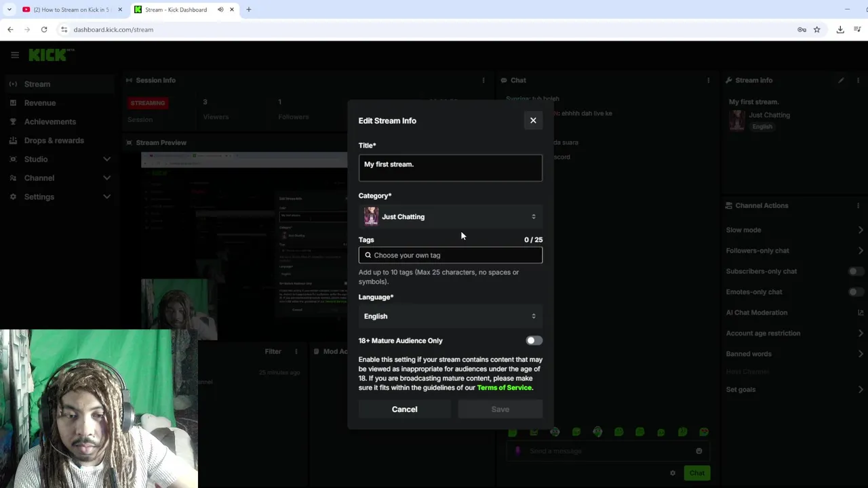868x488 pixels.
Task: Click the Cancel button in the dialog
Action: [x=404, y=409]
